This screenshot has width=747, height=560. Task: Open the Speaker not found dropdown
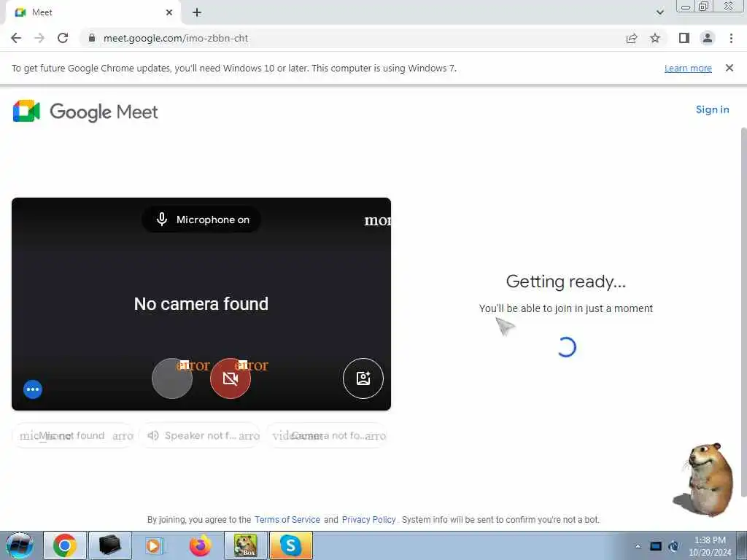(x=200, y=436)
